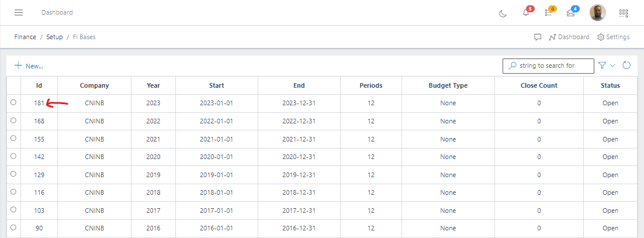Click Fi Bases breadcrumb
644x238 pixels.
pyautogui.click(x=84, y=37)
